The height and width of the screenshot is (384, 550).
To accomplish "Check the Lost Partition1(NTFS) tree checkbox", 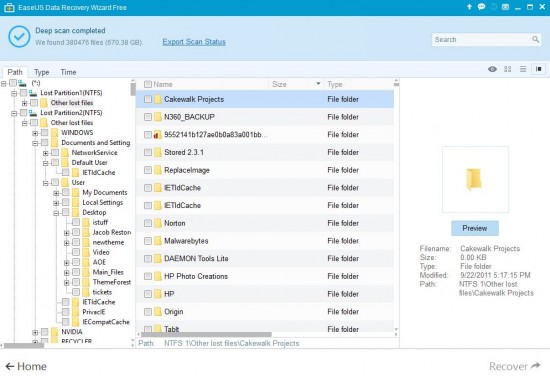I will click(x=24, y=93).
